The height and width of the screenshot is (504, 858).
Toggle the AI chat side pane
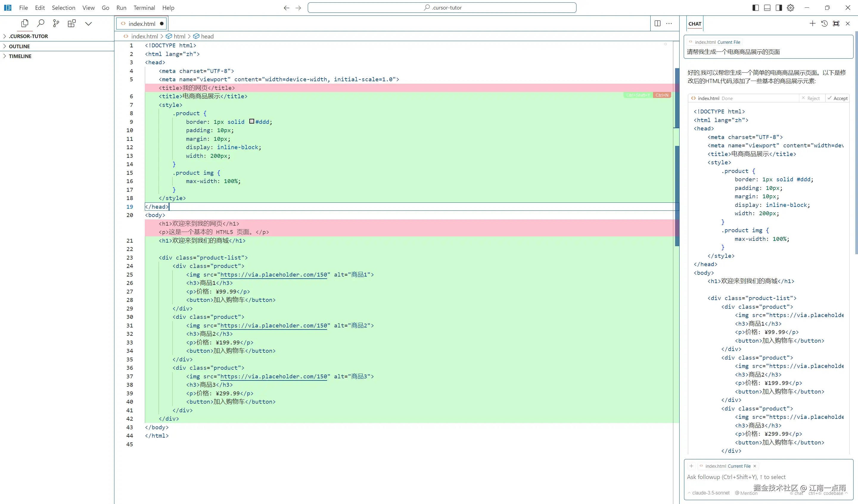click(x=779, y=8)
